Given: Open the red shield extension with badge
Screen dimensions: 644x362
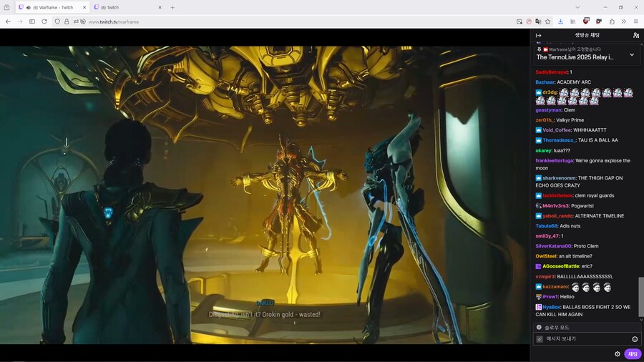Looking at the screenshot, I should [x=586, y=21].
